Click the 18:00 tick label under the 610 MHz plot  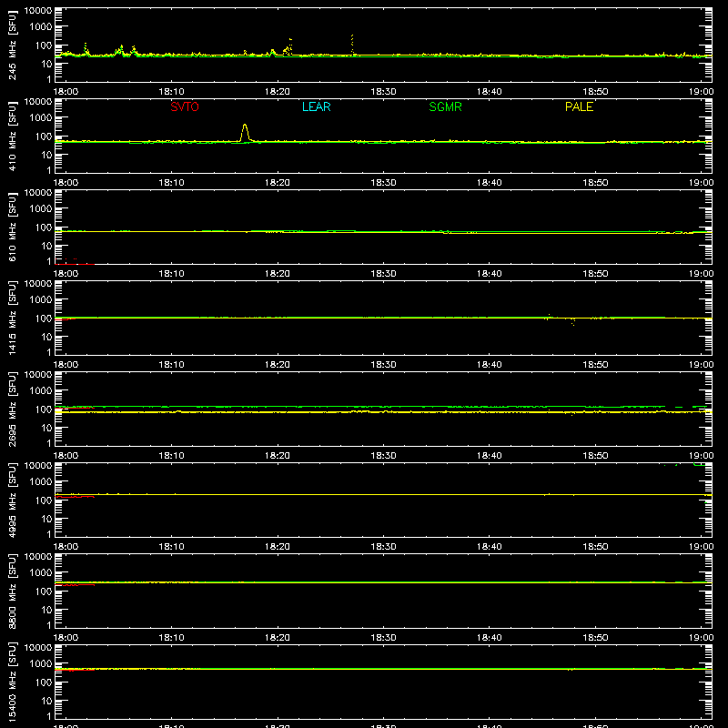pos(66,274)
